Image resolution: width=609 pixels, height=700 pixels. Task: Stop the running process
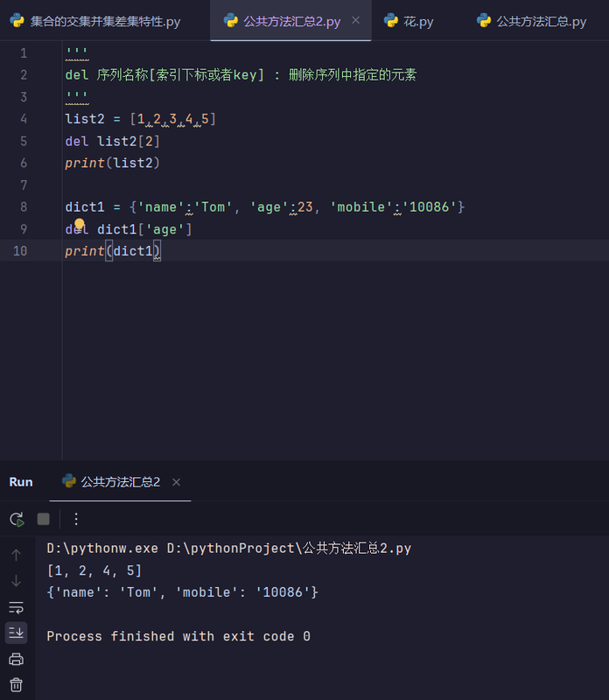[43, 519]
